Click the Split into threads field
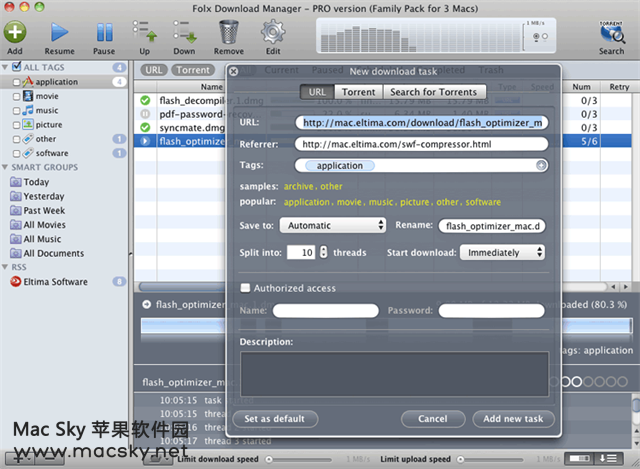Image resolution: width=640 pixels, height=469 pixels. 301,253
